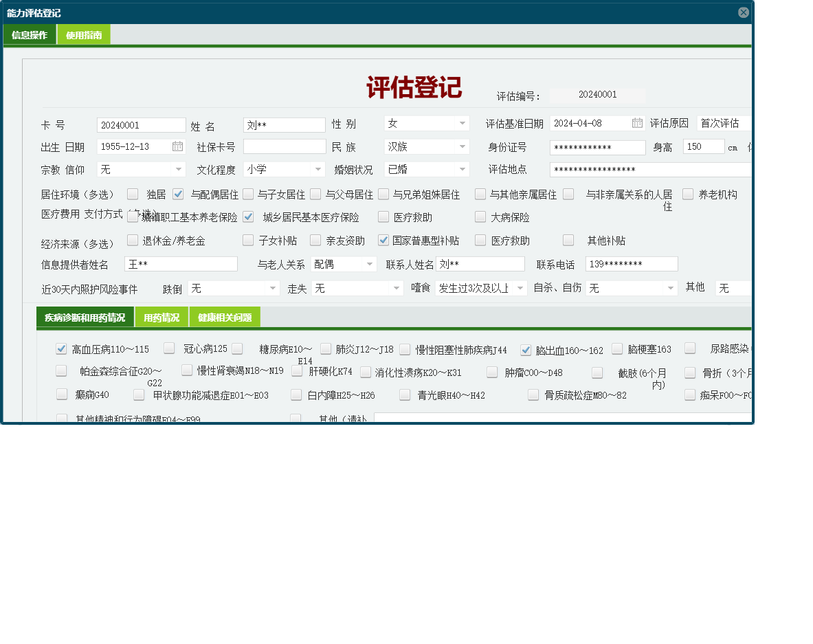Uncheck the 高血压病110~115 disease checkbox
813x644 pixels.
[61, 348]
